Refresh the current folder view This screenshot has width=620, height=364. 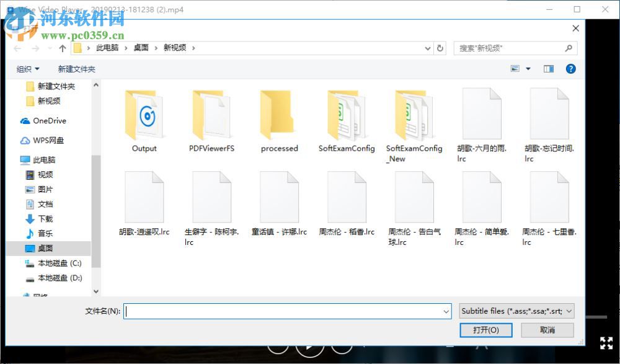[440, 48]
